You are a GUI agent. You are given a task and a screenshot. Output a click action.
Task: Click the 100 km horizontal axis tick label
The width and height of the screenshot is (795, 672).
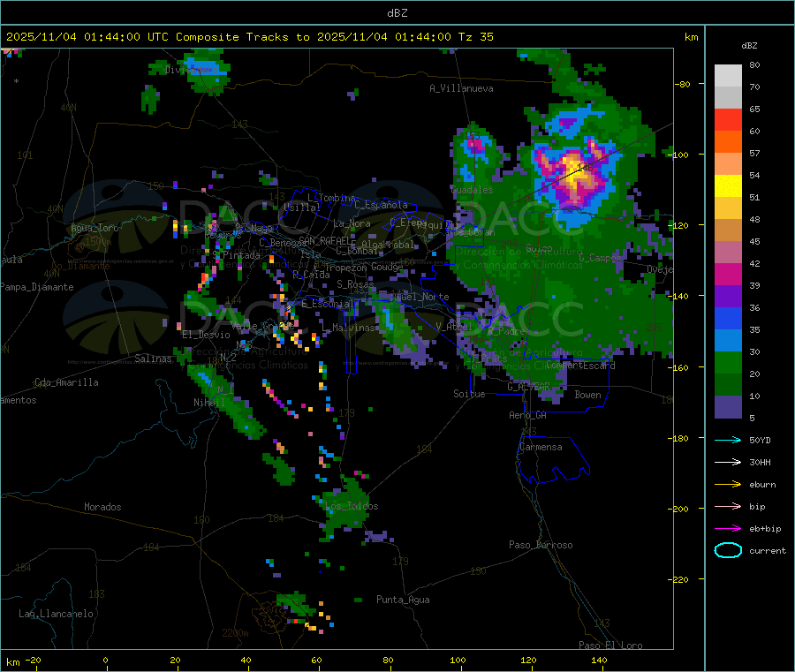[x=458, y=660]
